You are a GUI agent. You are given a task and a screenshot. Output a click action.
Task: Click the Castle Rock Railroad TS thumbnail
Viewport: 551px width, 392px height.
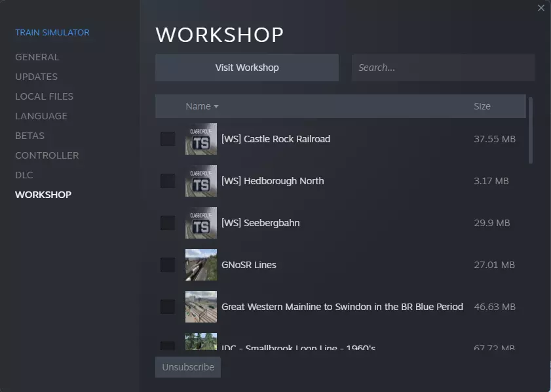[201, 139]
